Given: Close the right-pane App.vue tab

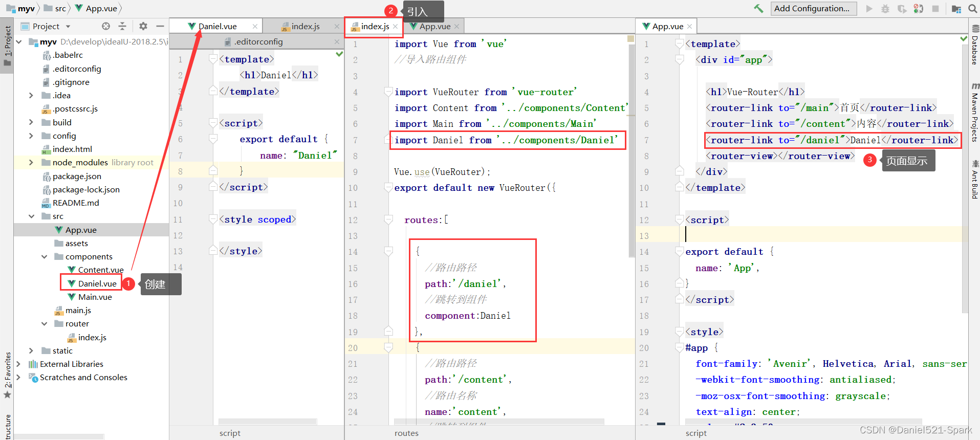Looking at the screenshot, I should 689,26.
